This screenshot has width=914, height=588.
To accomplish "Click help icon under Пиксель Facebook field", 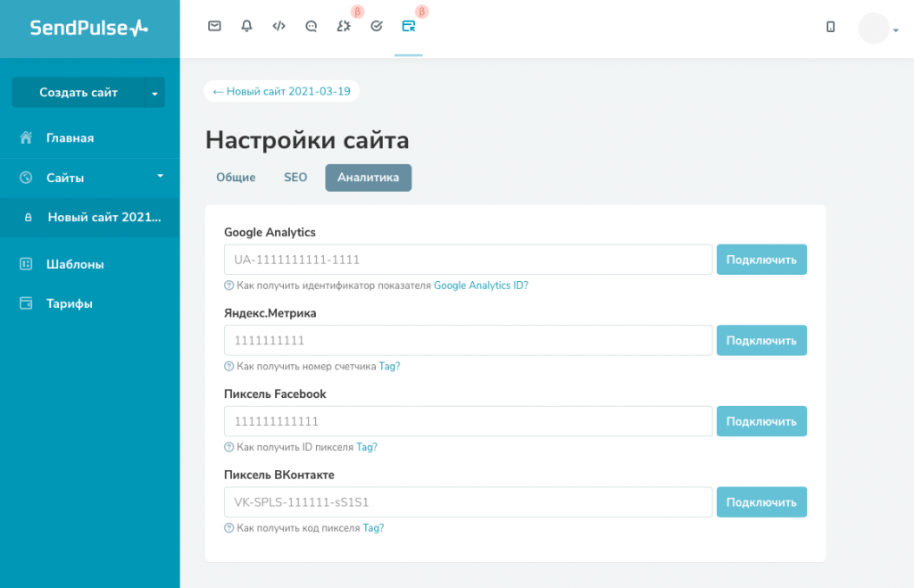I will coord(229,448).
